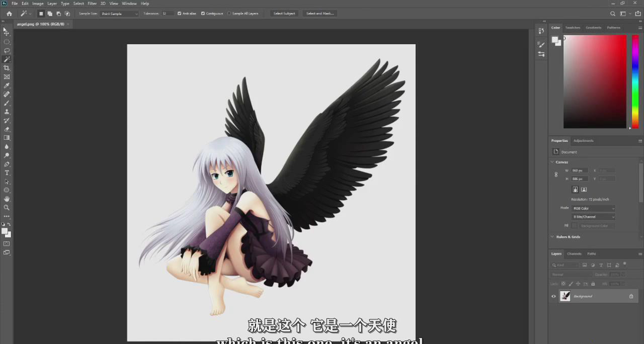
Task: Click inside the color picker field
Action: [x=595, y=81]
